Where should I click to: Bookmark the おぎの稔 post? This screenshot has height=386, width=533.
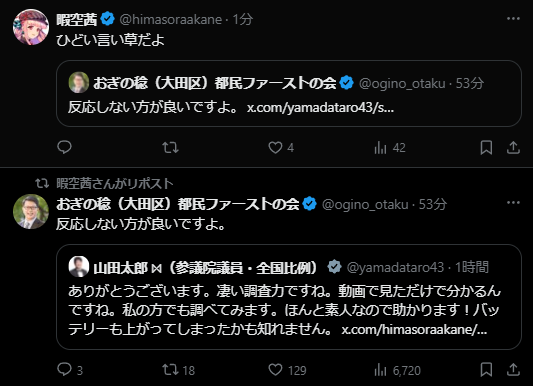coord(486,370)
